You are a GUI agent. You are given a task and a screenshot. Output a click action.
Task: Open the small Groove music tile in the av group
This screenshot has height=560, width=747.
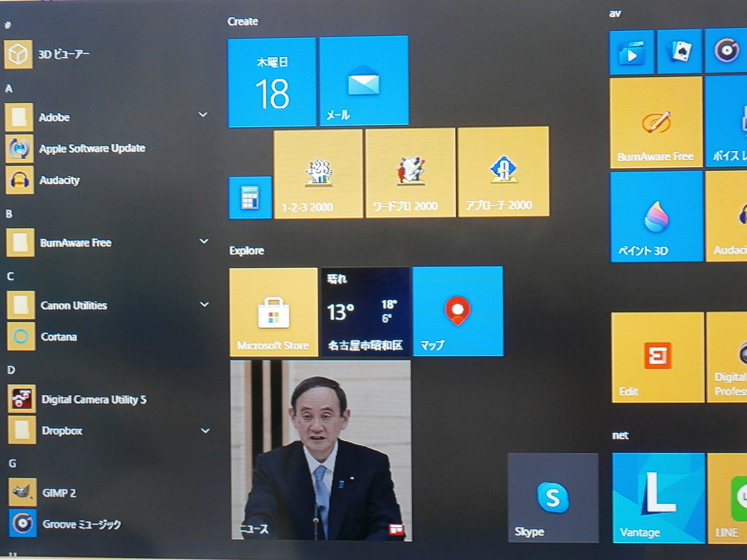coord(726,50)
